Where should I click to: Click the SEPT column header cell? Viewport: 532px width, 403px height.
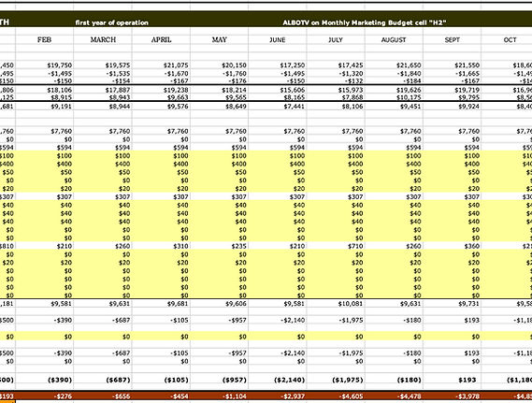click(x=452, y=39)
